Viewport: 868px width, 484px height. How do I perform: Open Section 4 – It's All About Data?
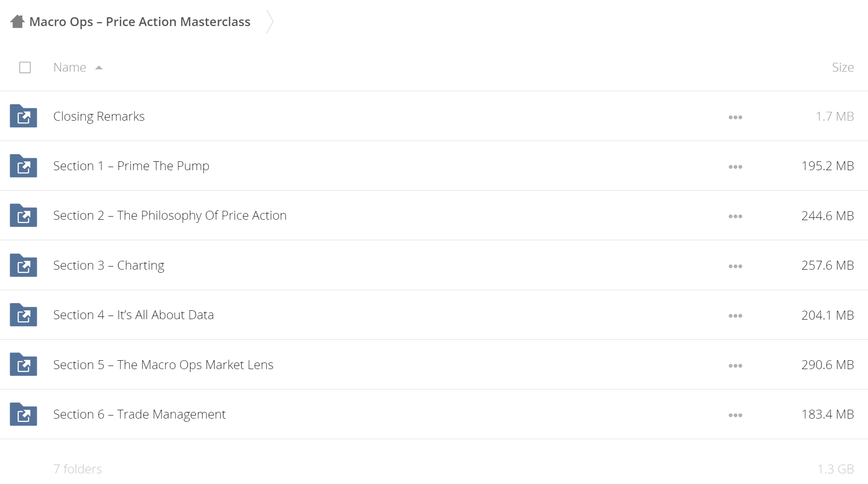tap(134, 315)
